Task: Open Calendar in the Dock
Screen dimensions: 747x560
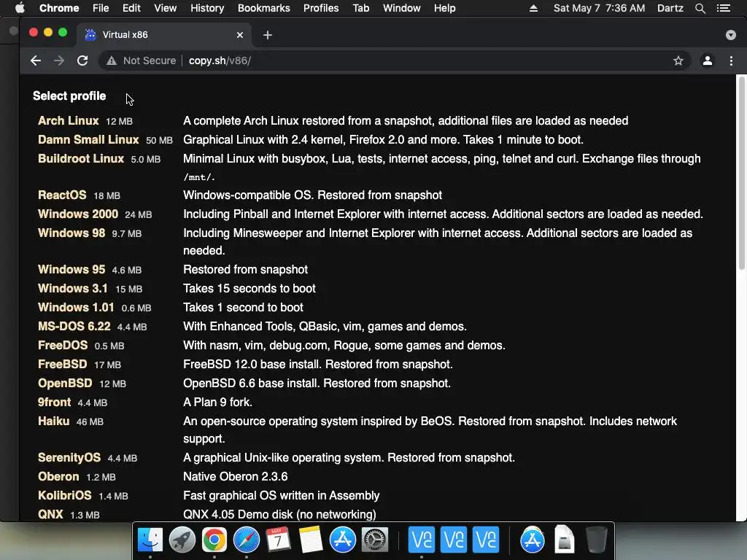Action: click(x=278, y=540)
